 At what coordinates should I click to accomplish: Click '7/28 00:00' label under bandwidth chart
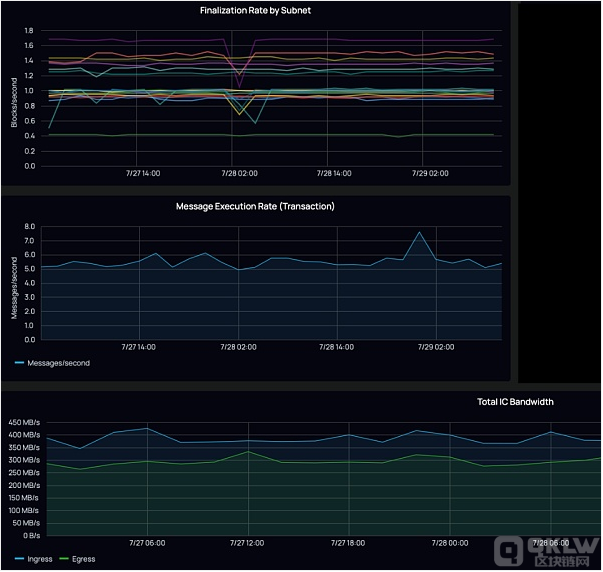pyautogui.click(x=450, y=543)
